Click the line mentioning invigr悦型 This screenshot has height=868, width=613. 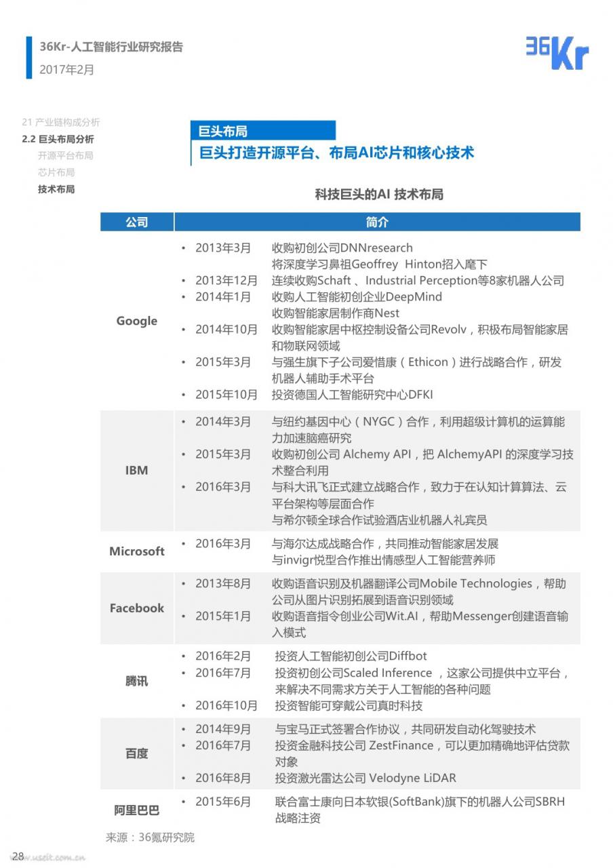coord(383,559)
